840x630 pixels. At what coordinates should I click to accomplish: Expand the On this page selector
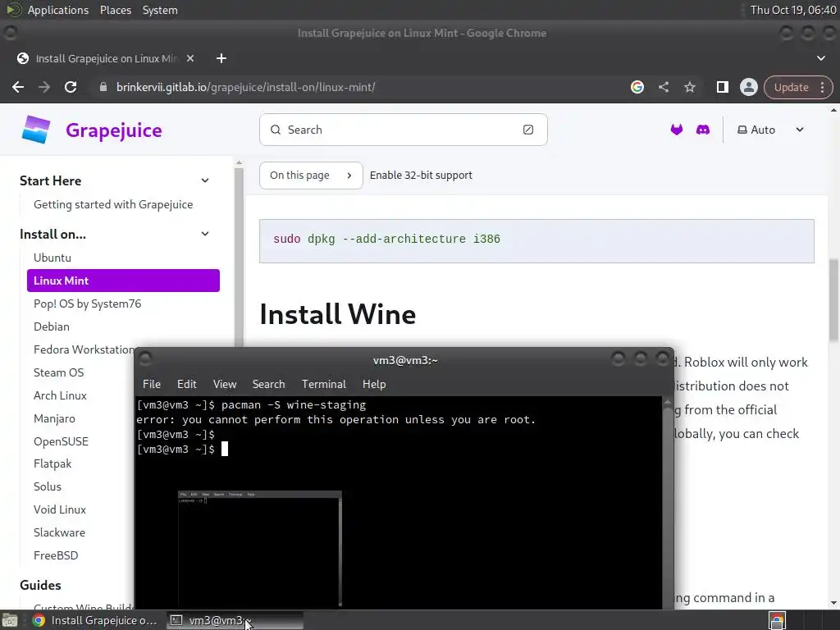311,176
